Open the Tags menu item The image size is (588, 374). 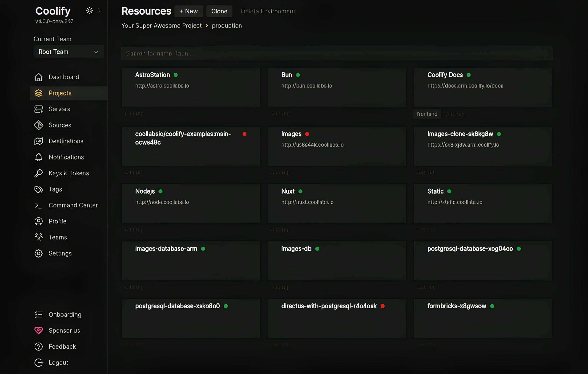[x=55, y=189]
